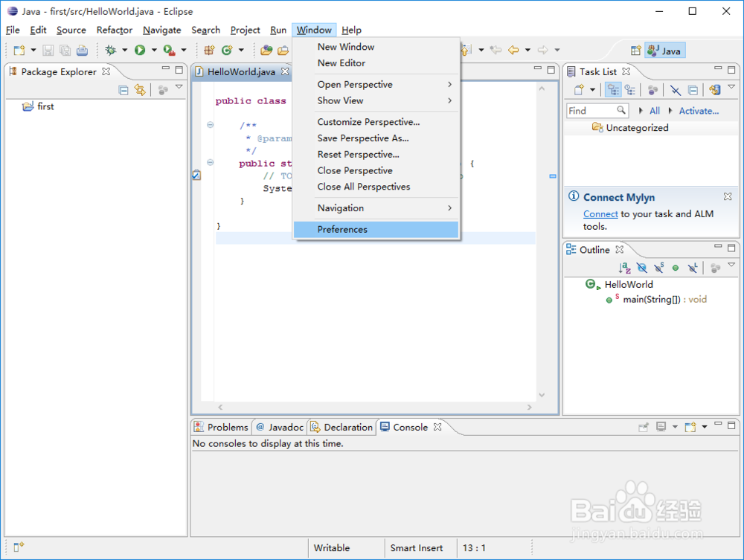This screenshot has width=744, height=560.
Task: Open the Debug dropdown arrow
Action: (124, 50)
